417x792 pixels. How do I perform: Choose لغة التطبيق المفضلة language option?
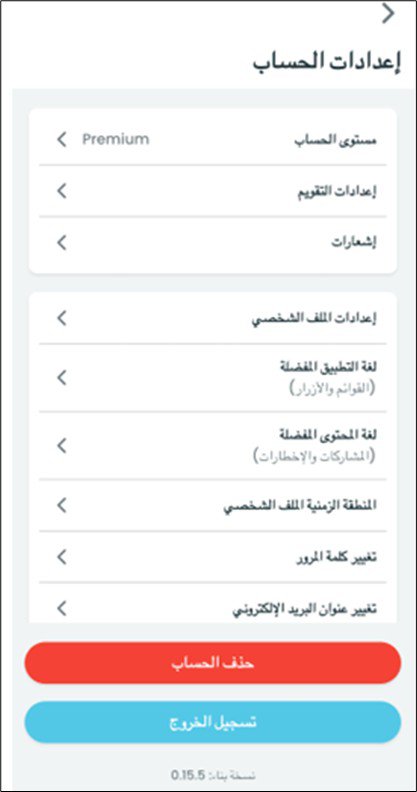tap(213, 378)
